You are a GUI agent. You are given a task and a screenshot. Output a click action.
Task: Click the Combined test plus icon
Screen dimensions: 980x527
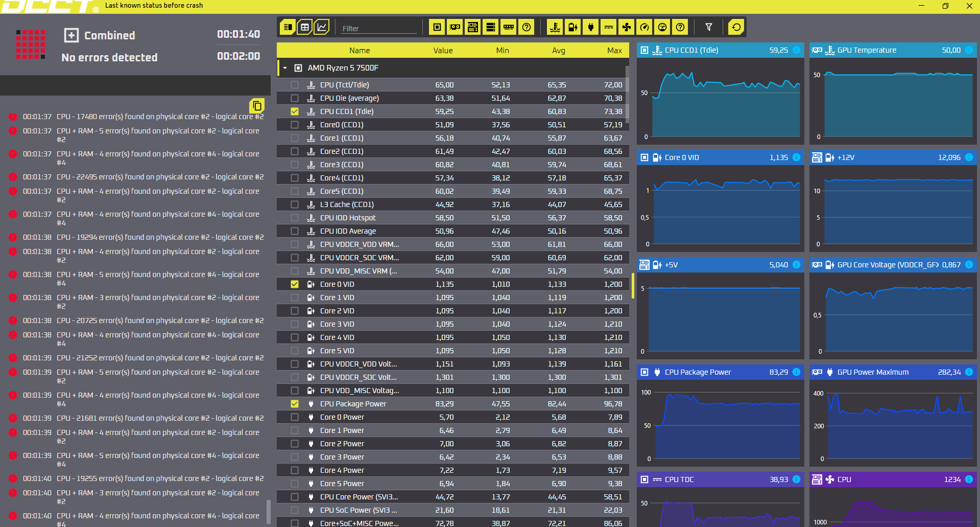tap(71, 35)
